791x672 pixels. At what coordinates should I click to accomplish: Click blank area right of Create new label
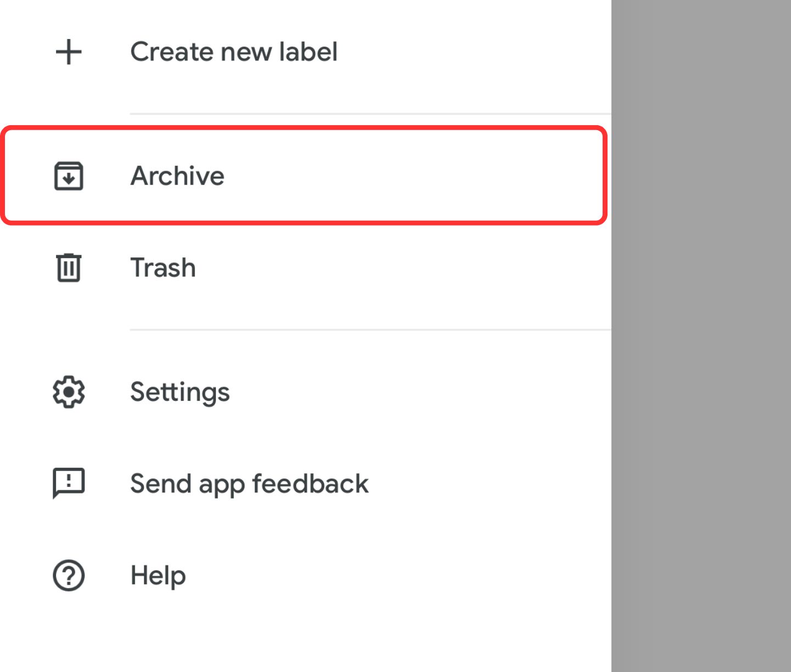[x=472, y=52]
